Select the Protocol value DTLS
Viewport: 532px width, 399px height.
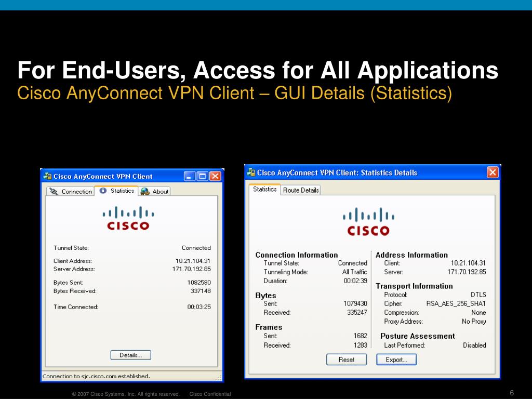click(x=478, y=295)
